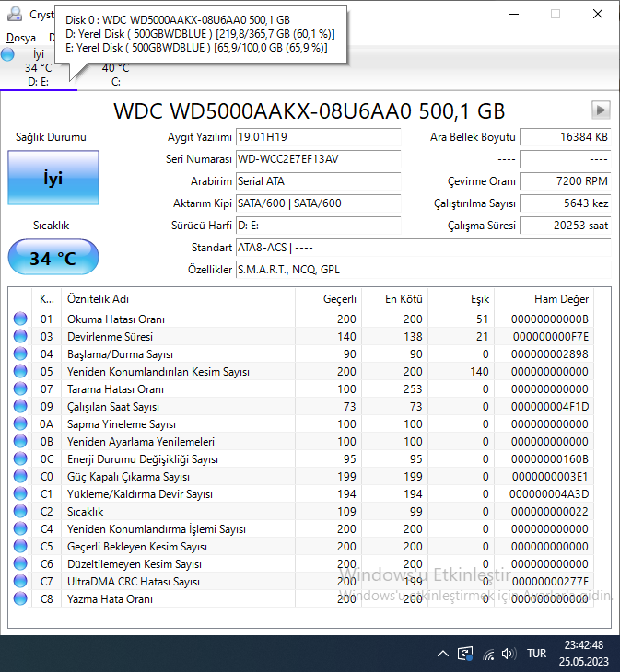This screenshot has height=672, width=620.
Task: Click status orb for Sıcaklık attribute row
Action: pos(20,511)
